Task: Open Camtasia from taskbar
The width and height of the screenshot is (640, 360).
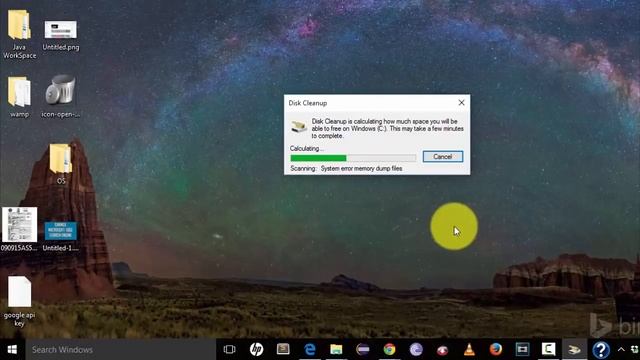Action: (x=549, y=349)
